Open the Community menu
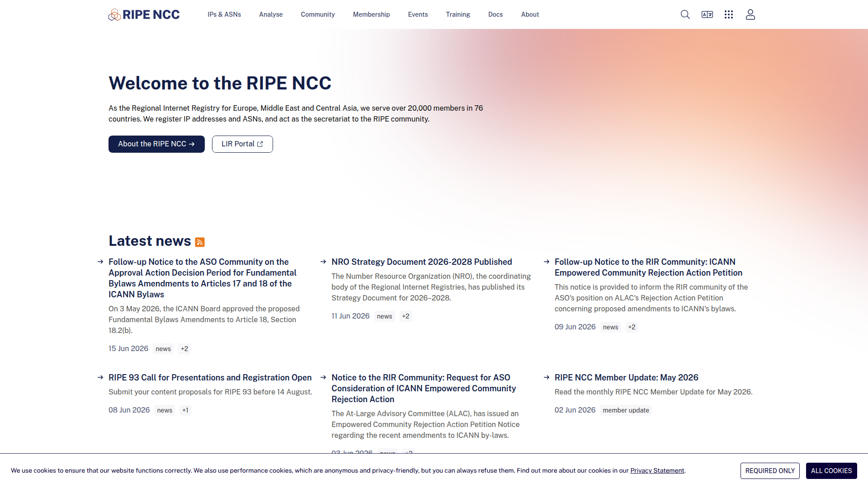 coord(318,14)
